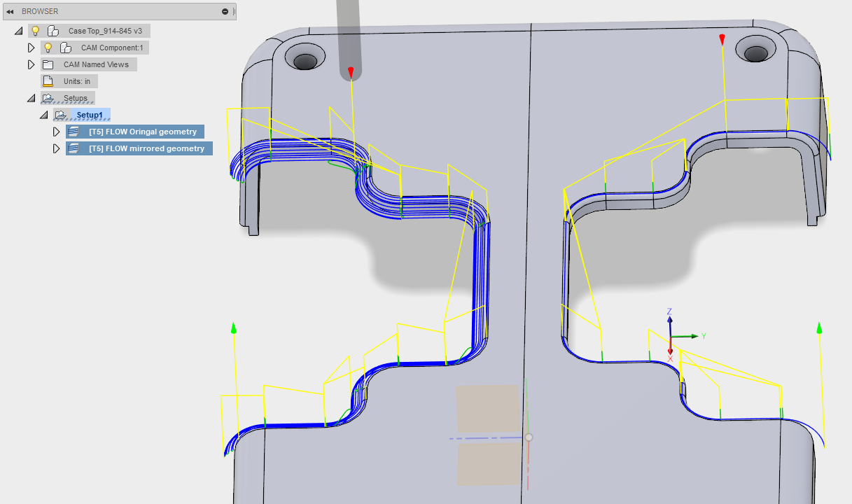Select the Case Top_914-845 v3 label
The width and height of the screenshot is (852, 504).
(x=105, y=31)
